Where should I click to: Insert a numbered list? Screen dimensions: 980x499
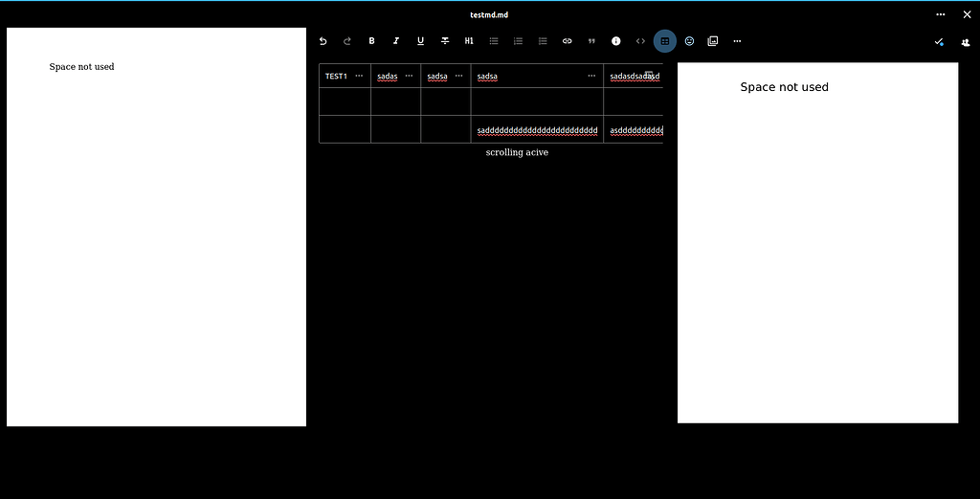518,41
